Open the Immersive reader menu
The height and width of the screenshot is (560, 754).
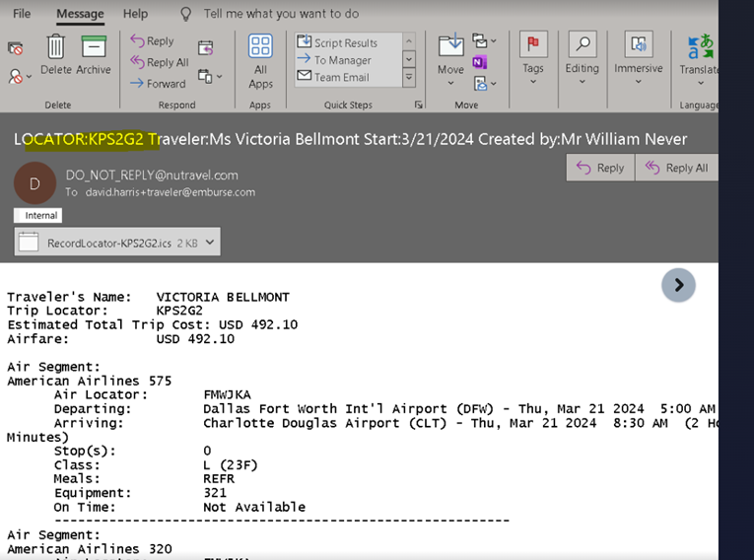point(638,59)
